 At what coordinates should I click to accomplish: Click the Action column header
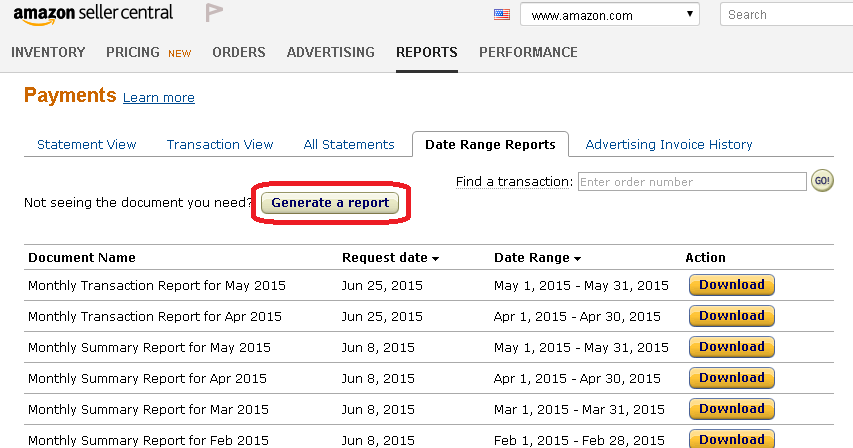click(705, 258)
